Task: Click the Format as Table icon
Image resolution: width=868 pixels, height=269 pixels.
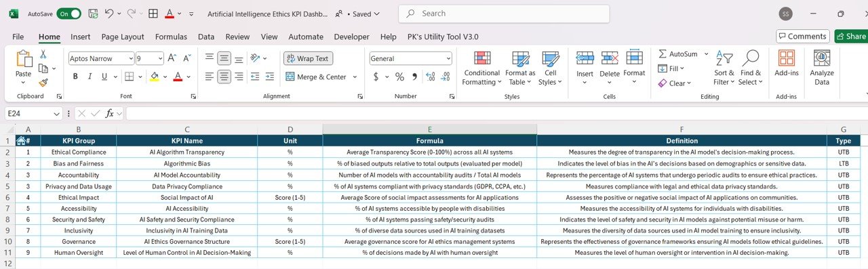Action: tap(520, 59)
